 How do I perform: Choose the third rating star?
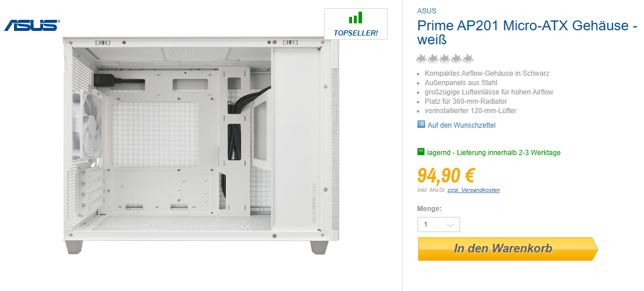(x=445, y=59)
